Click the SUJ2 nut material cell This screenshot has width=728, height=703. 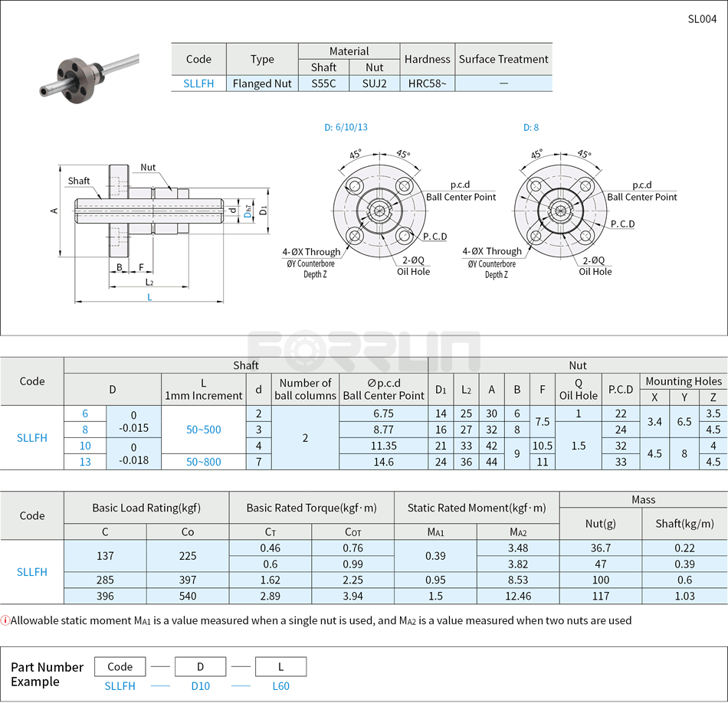pos(374,83)
